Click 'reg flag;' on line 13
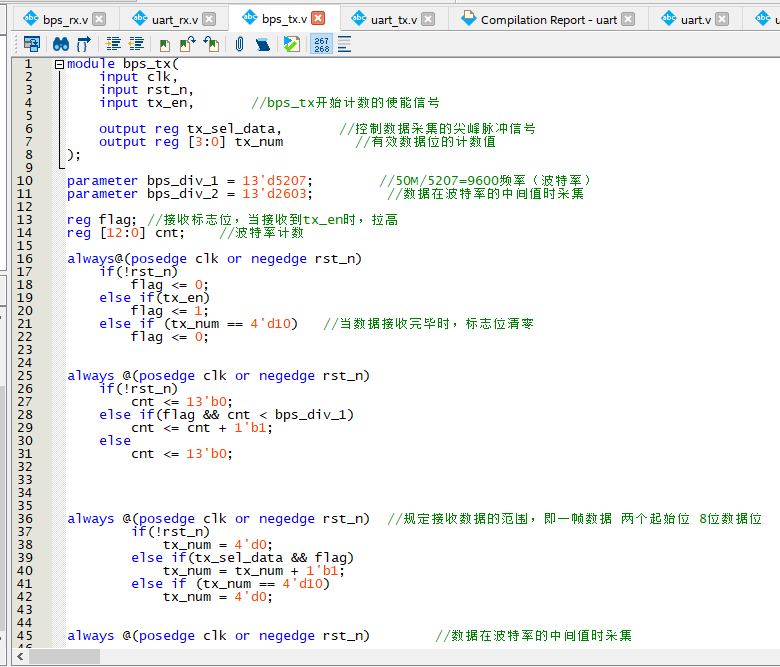 (101, 220)
